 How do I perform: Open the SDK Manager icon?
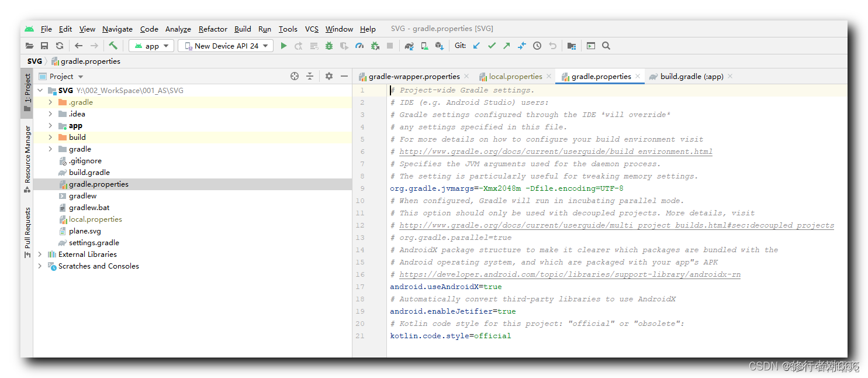coord(440,46)
